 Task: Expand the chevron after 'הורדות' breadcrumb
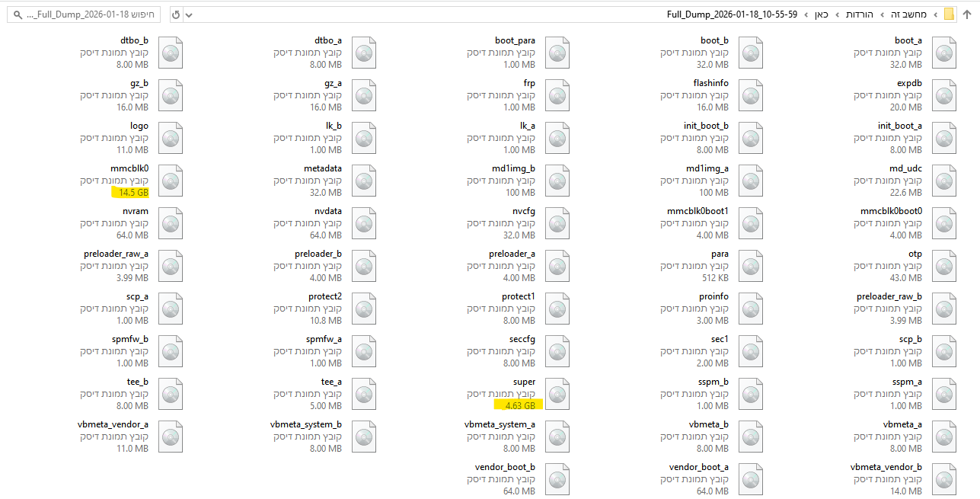click(x=838, y=14)
